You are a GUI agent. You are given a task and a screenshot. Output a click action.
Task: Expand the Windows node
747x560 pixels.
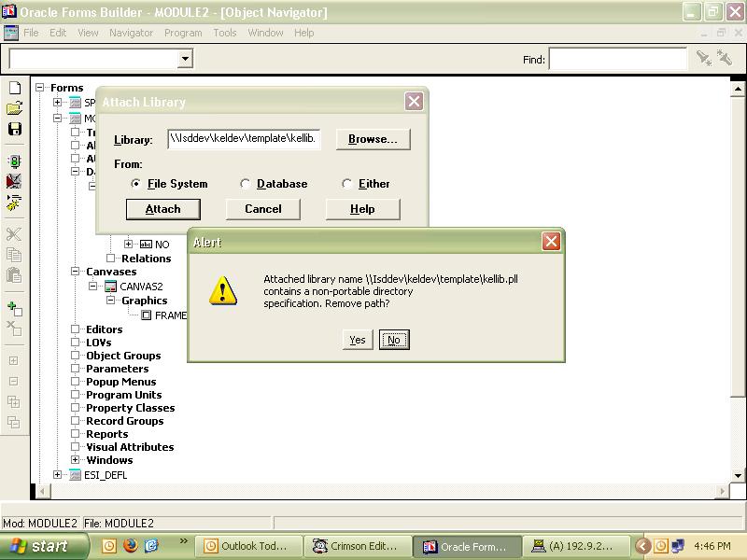tap(76, 460)
